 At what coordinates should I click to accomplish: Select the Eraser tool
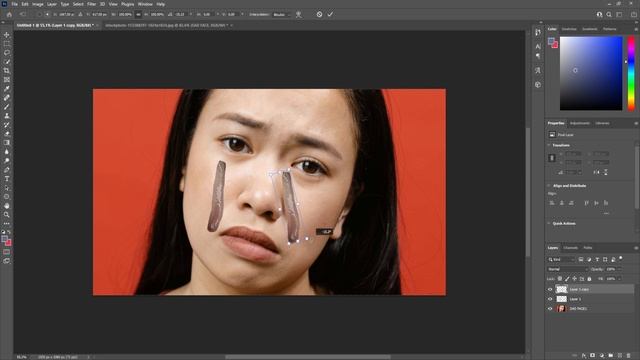click(x=7, y=134)
